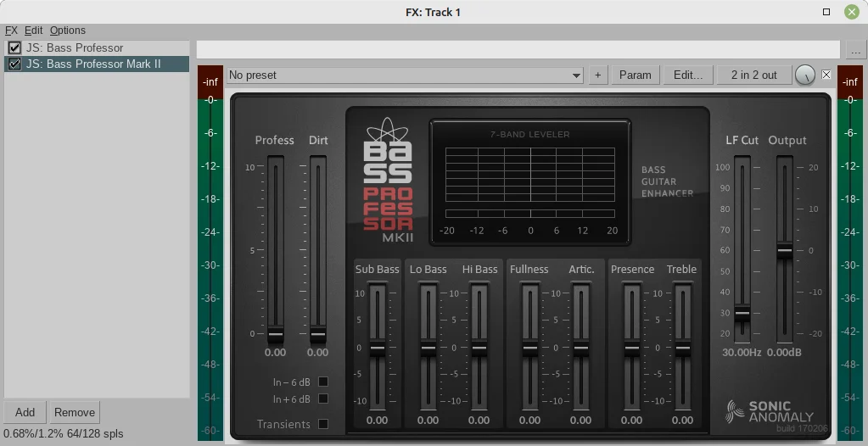
Task: Toggle the Transients checkbox
Action: click(323, 425)
